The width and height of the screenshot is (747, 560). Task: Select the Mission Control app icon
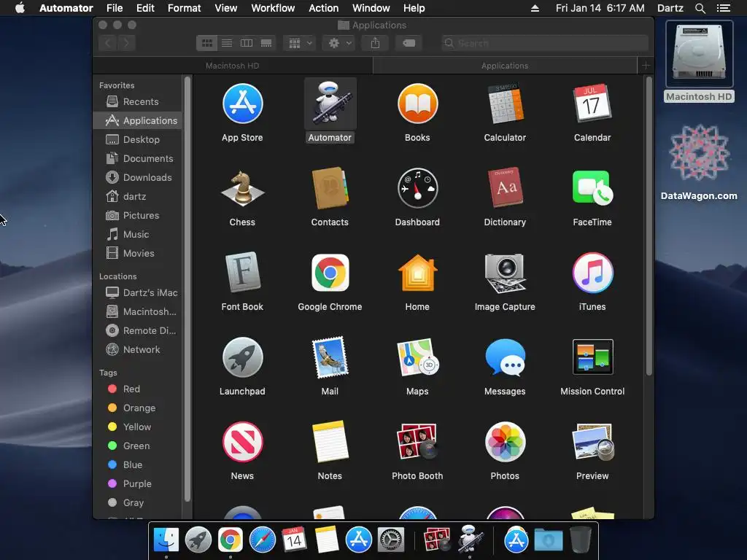pyautogui.click(x=592, y=357)
